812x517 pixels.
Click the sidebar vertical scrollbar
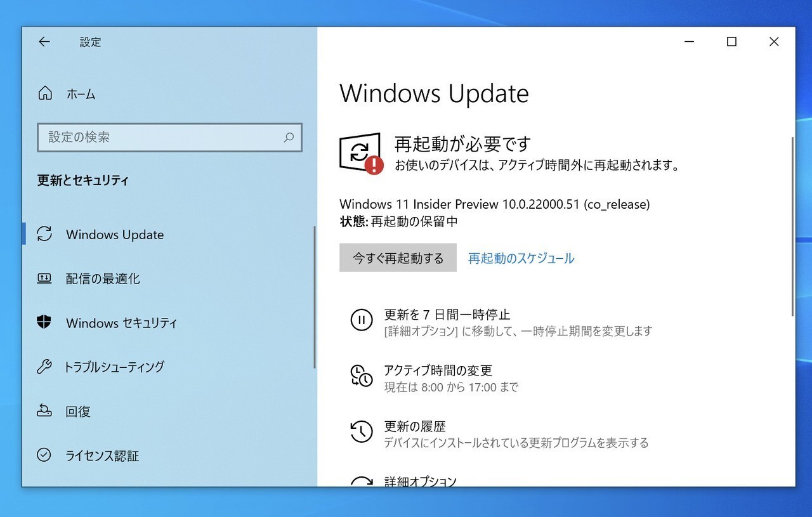click(315, 297)
